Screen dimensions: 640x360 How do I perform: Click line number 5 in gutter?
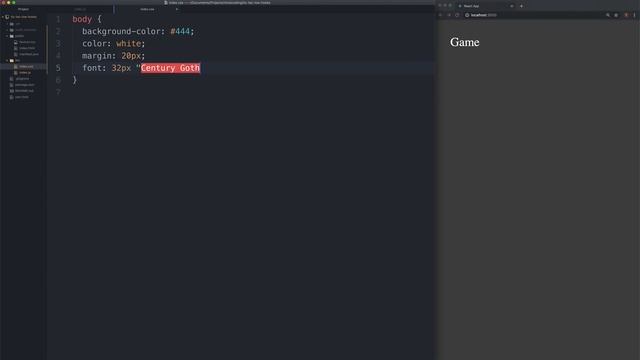(58, 68)
